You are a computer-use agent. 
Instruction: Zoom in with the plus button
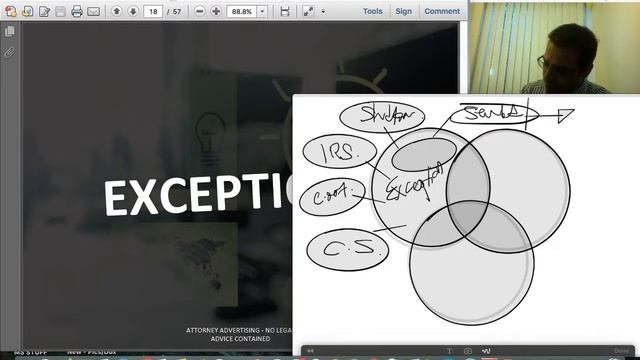216,11
